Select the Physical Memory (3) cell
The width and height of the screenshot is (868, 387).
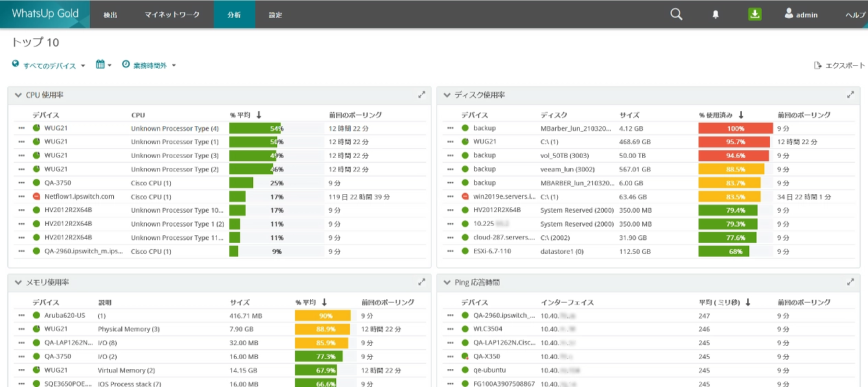pyautogui.click(x=129, y=329)
